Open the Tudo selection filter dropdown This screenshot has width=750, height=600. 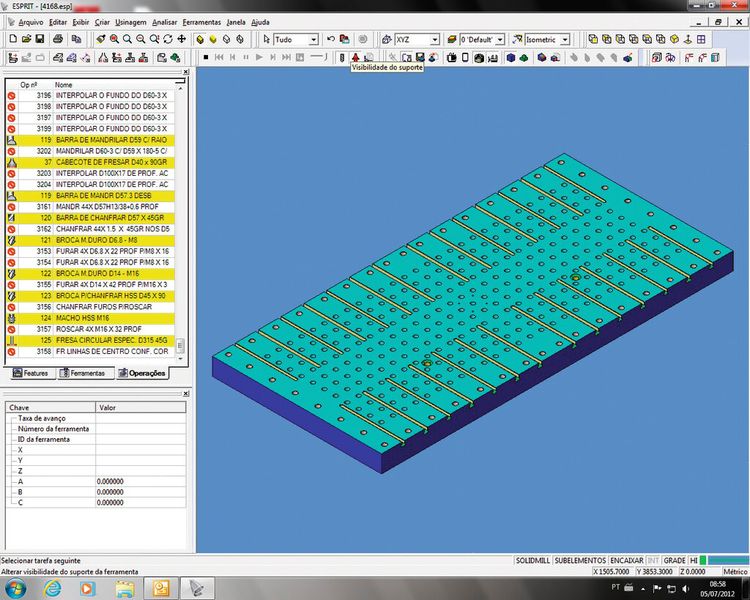tap(313, 40)
